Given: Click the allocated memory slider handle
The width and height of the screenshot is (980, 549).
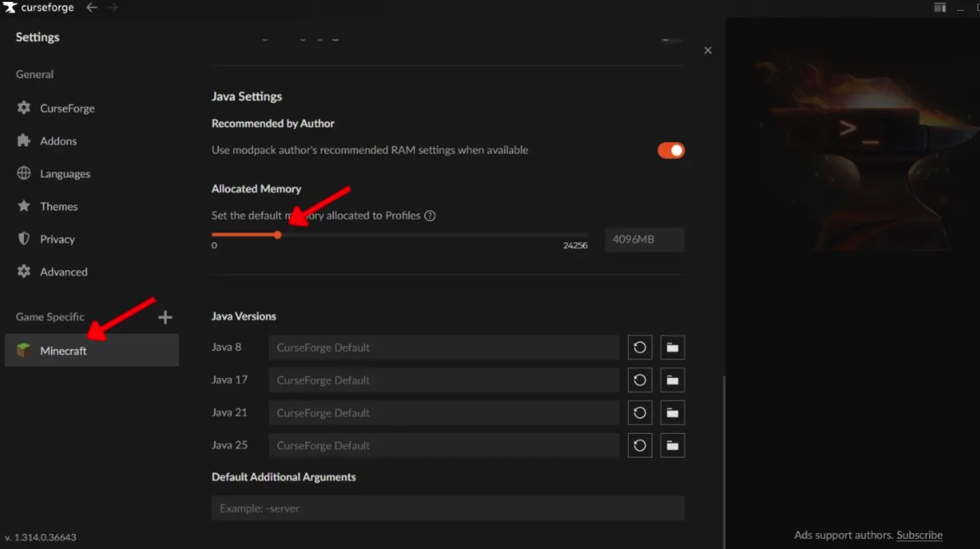Looking at the screenshot, I should click(278, 235).
